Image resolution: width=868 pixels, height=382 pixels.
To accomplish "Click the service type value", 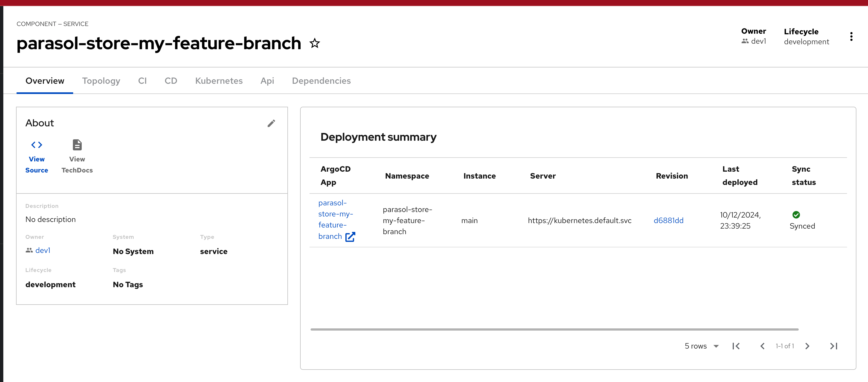I will [x=214, y=252].
